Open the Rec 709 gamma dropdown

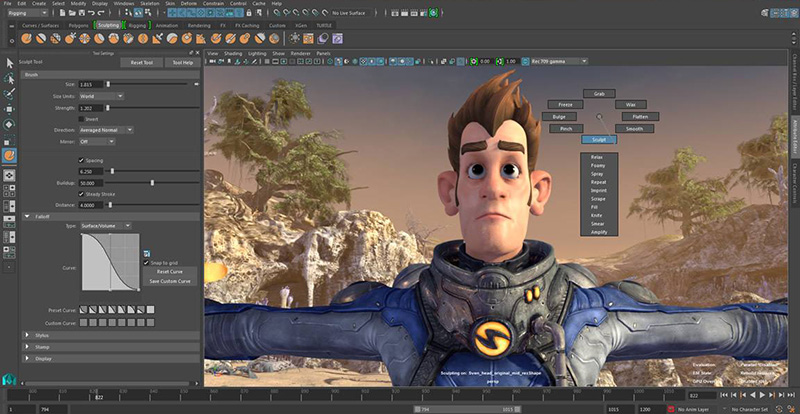tap(559, 61)
